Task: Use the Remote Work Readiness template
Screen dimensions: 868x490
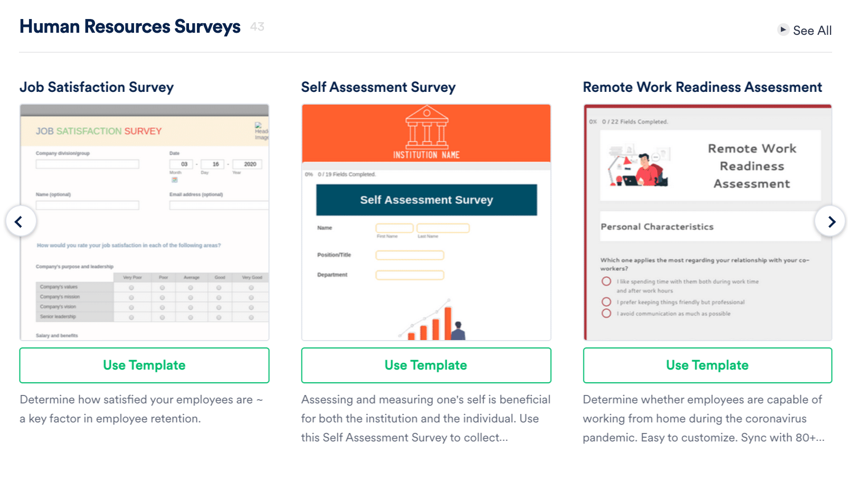Action: [x=707, y=365]
